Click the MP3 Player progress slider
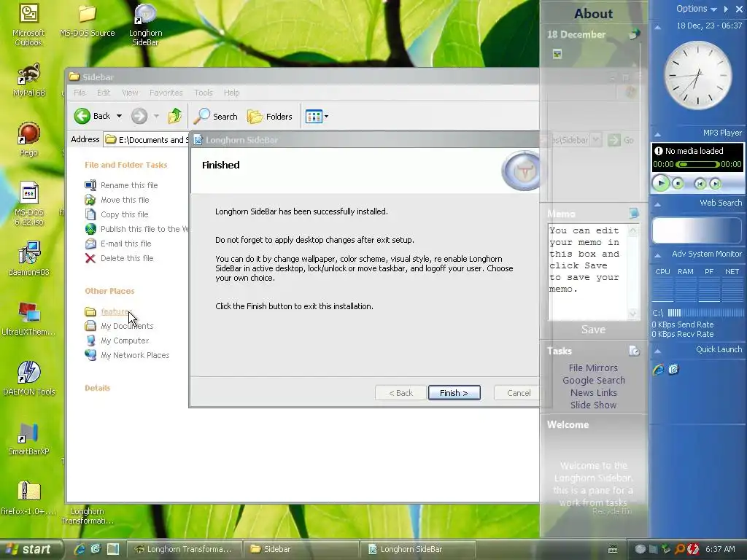 697,164
